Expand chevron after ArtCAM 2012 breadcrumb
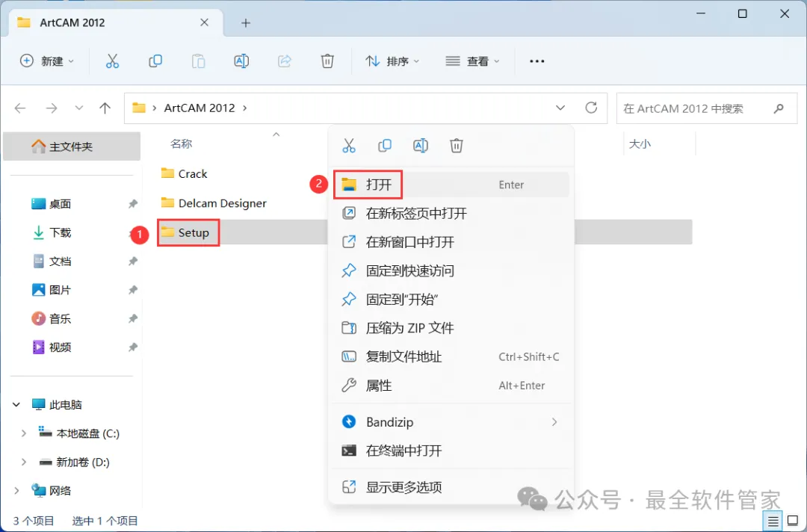The image size is (807, 532). click(245, 108)
